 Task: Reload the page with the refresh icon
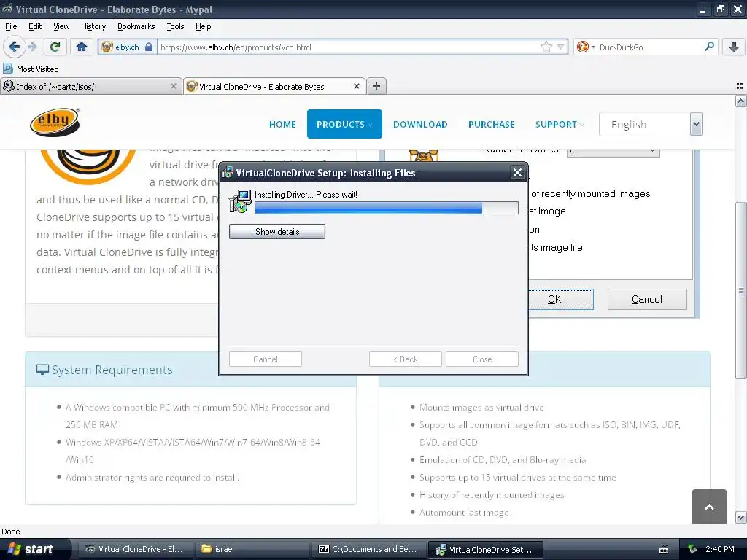55,47
